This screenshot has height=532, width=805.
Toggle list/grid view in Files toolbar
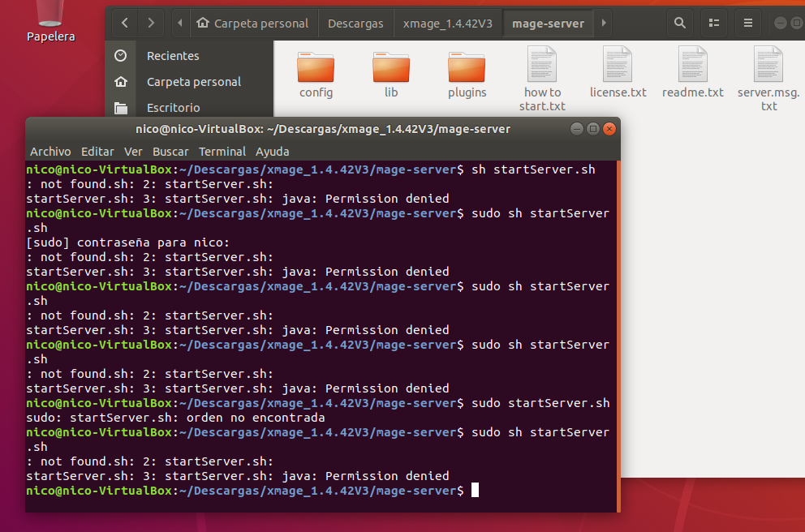click(713, 23)
